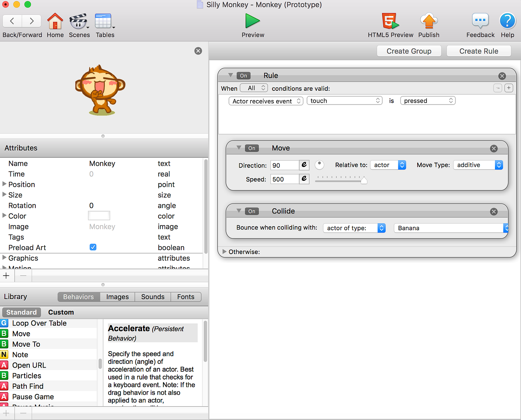
Task: Click the direction angle dial
Action: pyautogui.click(x=319, y=165)
